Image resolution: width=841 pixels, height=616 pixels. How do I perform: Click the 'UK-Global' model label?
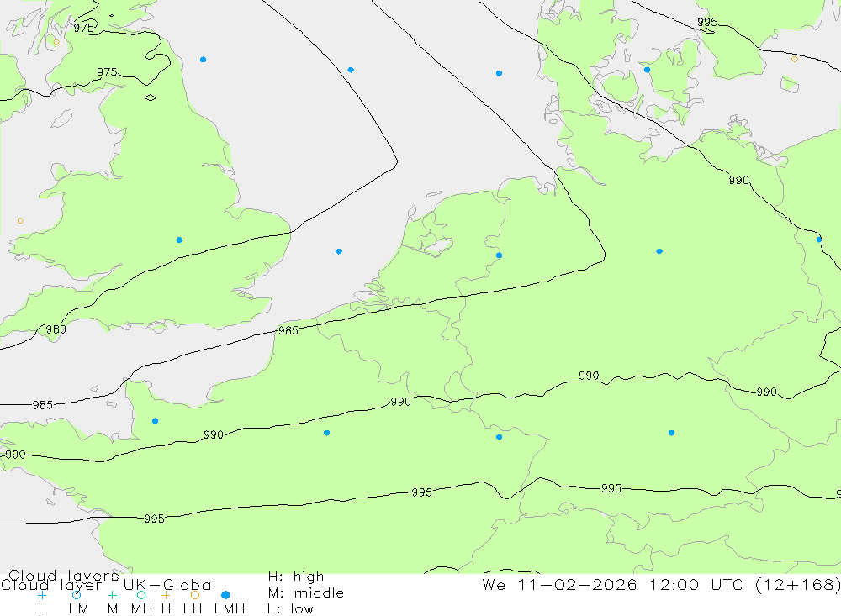(x=170, y=585)
